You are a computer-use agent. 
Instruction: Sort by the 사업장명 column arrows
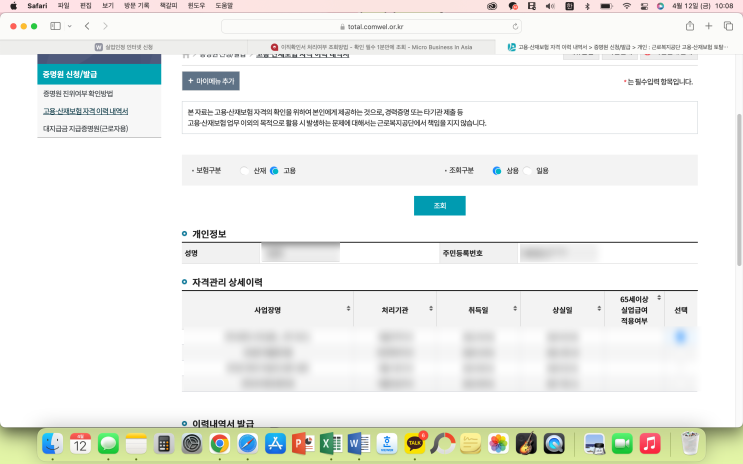pyautogui.click(x=348, y=309)
